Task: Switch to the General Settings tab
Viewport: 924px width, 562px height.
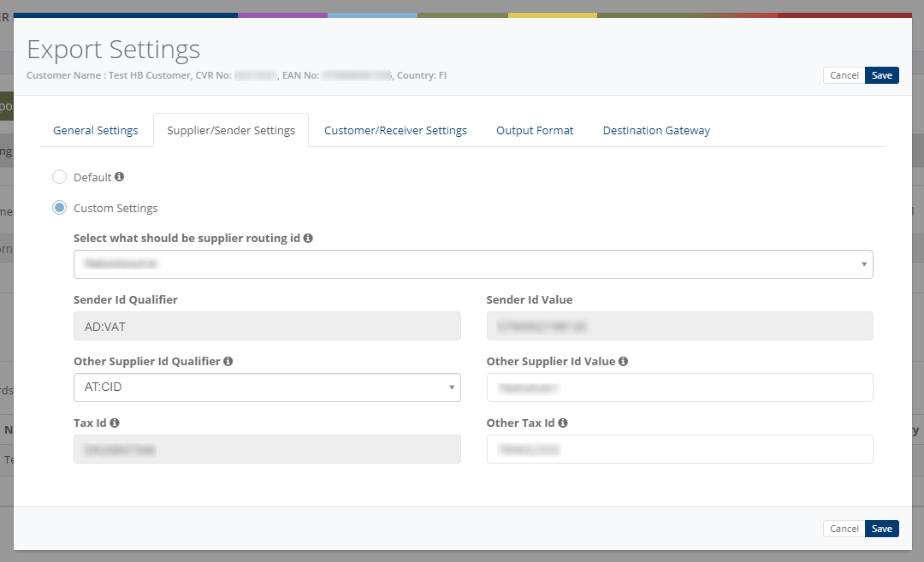Action: (x=96, y=131)
